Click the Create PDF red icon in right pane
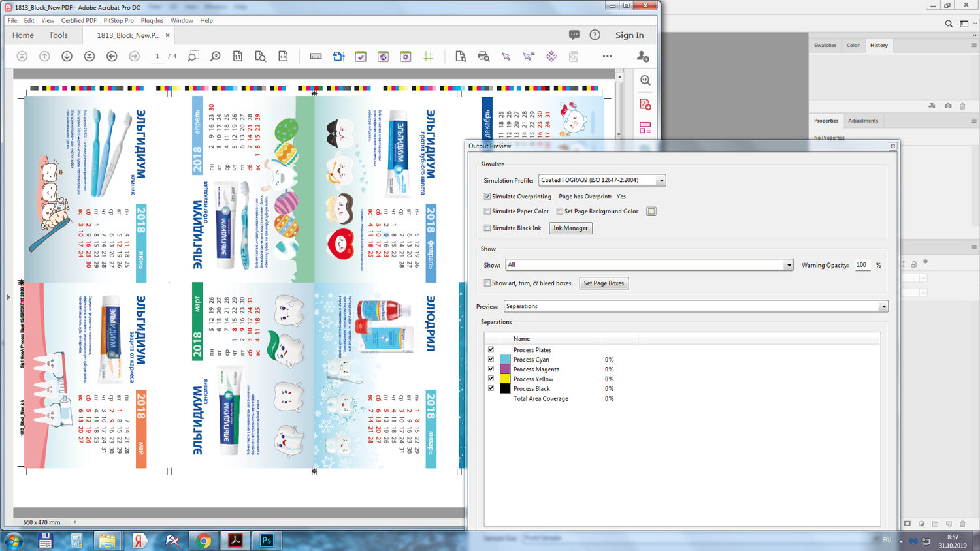The width and height of the screenshot is (980, 551). tap(645, 104)
